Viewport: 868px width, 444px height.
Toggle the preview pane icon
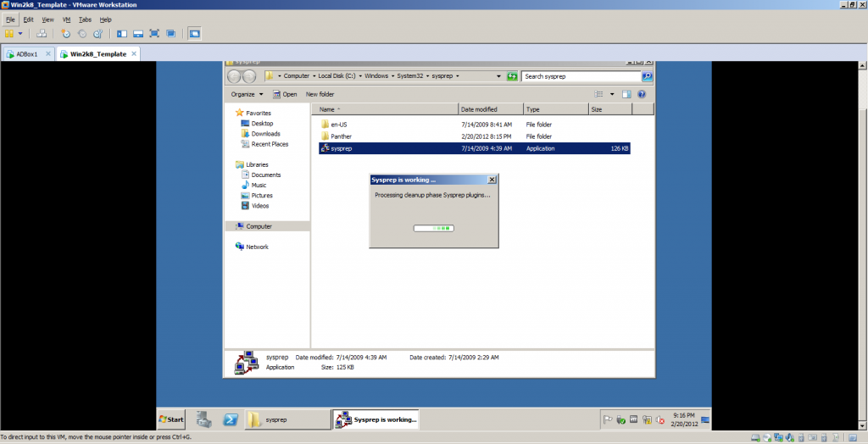pyautogui.click(x=626, y=94)
